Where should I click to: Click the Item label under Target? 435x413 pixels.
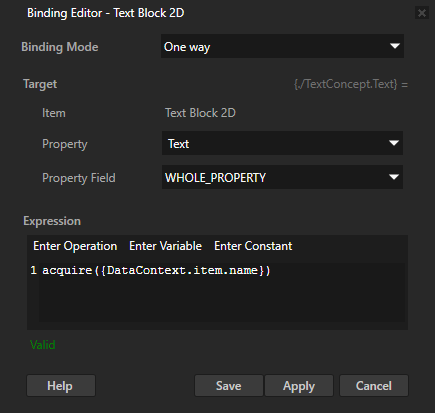point(54,113)
